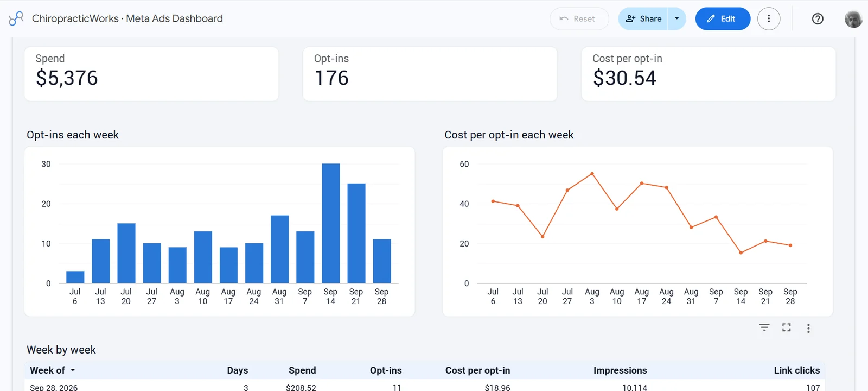Click the Days column header
Image resolution: width=868 pixels, height=391 pixels.
(x=238, y=370)
